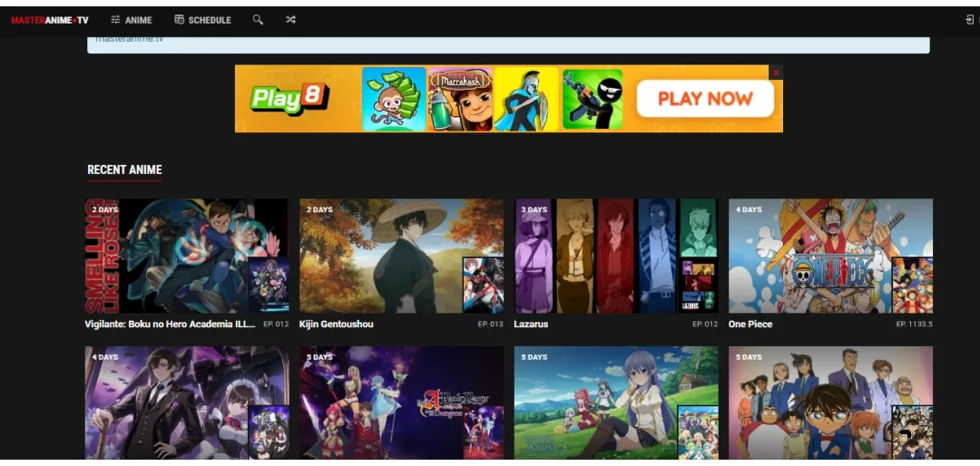980x466 pixels.
Task: Click the stickman shooter game icon
Action: tap(592, 99)
